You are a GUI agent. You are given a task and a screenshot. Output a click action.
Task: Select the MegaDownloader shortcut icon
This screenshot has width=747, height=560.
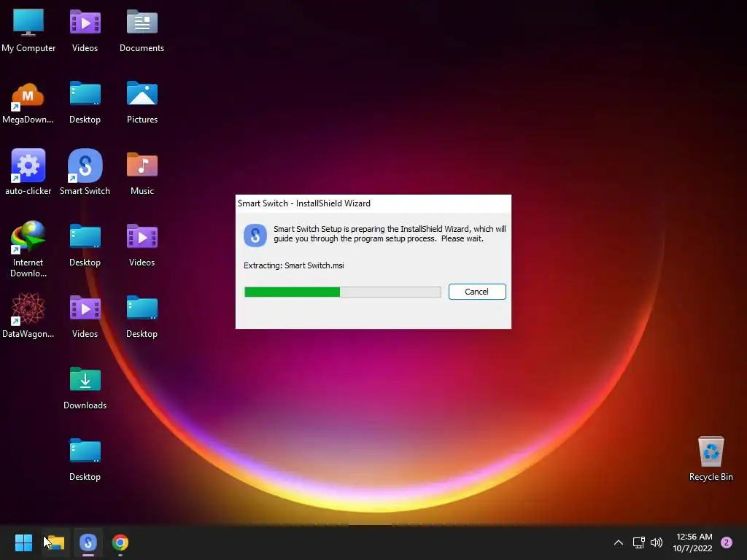coord(28,102)
